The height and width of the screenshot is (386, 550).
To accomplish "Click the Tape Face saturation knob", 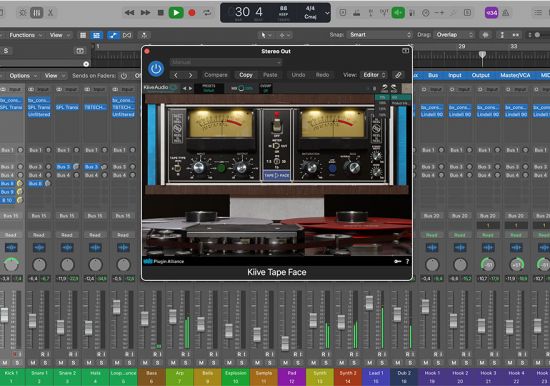I will click(311, 168).
